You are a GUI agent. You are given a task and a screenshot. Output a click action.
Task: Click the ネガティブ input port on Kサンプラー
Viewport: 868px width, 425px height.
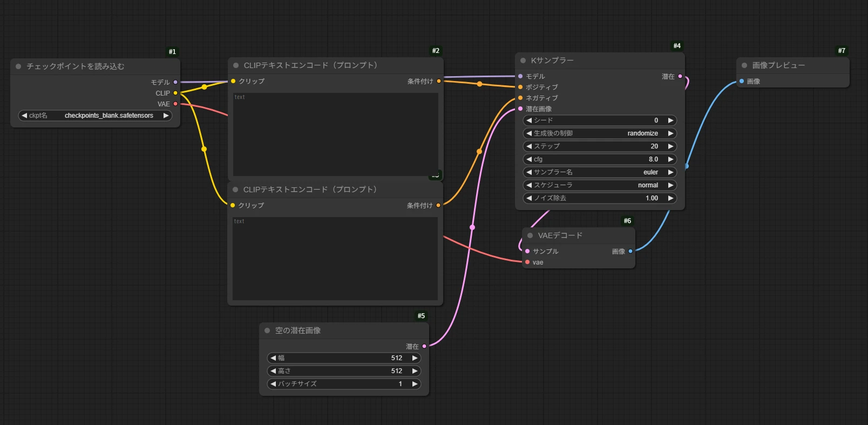click(520, 98)
